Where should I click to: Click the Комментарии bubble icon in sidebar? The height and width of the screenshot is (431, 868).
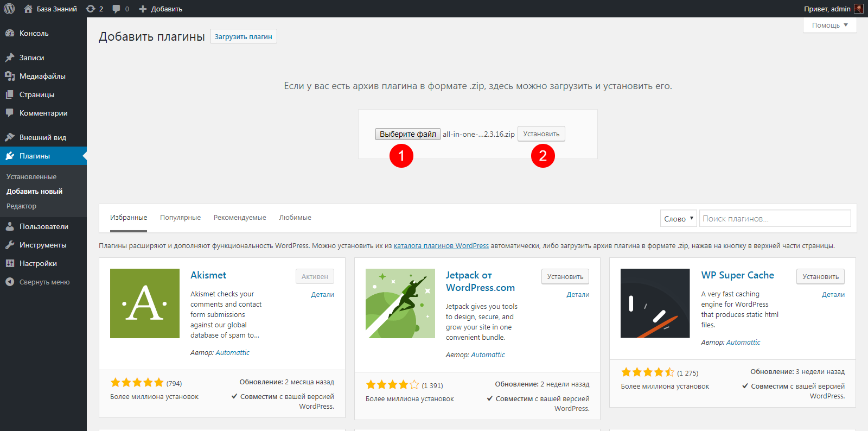click(10, 113)
